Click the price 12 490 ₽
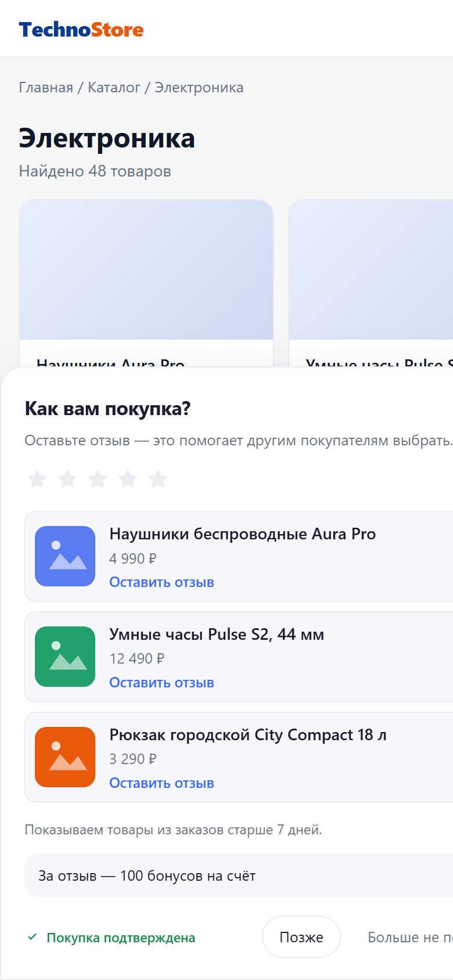Screen dimensions: 453x980 (137, 658)
